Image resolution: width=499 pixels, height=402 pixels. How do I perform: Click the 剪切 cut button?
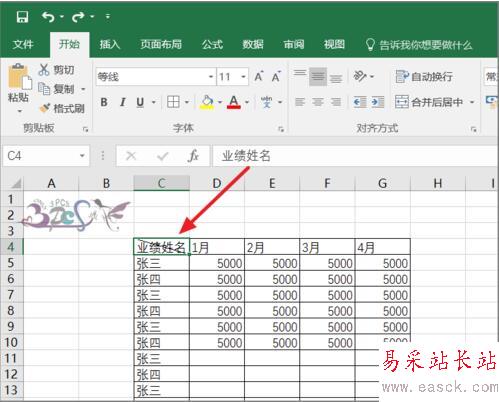57,70
